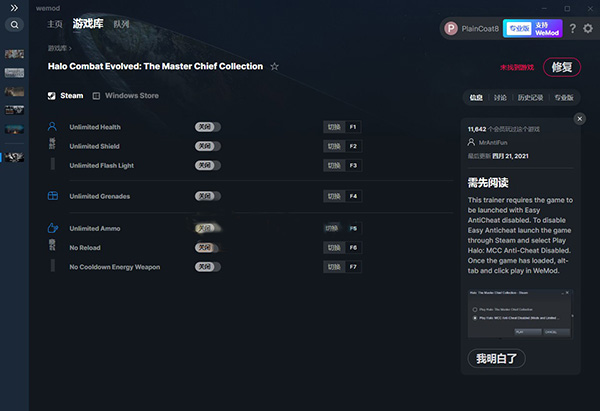Close the info panel with the X
600x411 pixels.
[x=580, y=119]
